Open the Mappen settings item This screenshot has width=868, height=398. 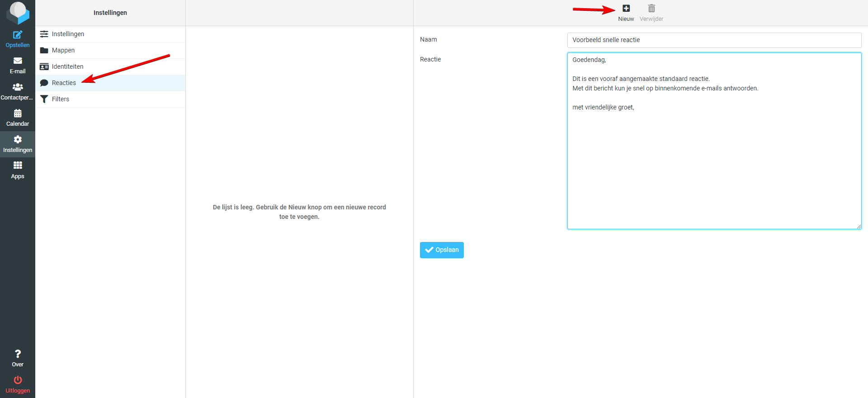pos(63,51)
